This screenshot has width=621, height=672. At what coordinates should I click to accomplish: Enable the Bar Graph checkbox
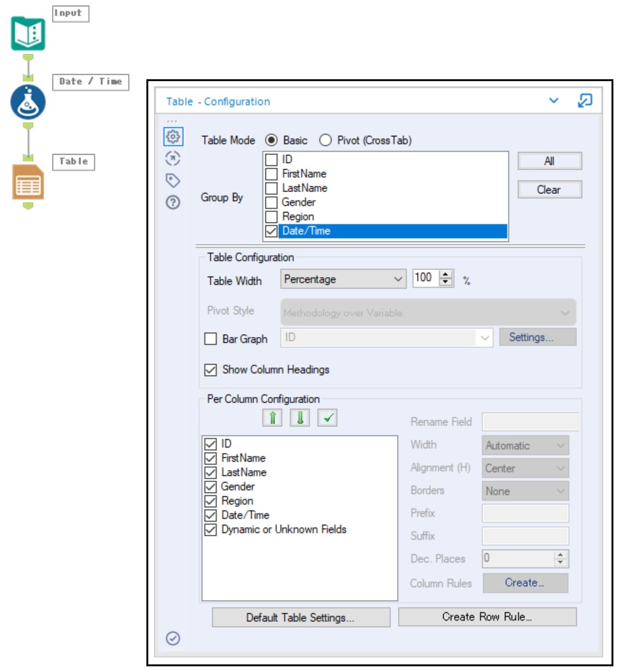tap(211, 339)
